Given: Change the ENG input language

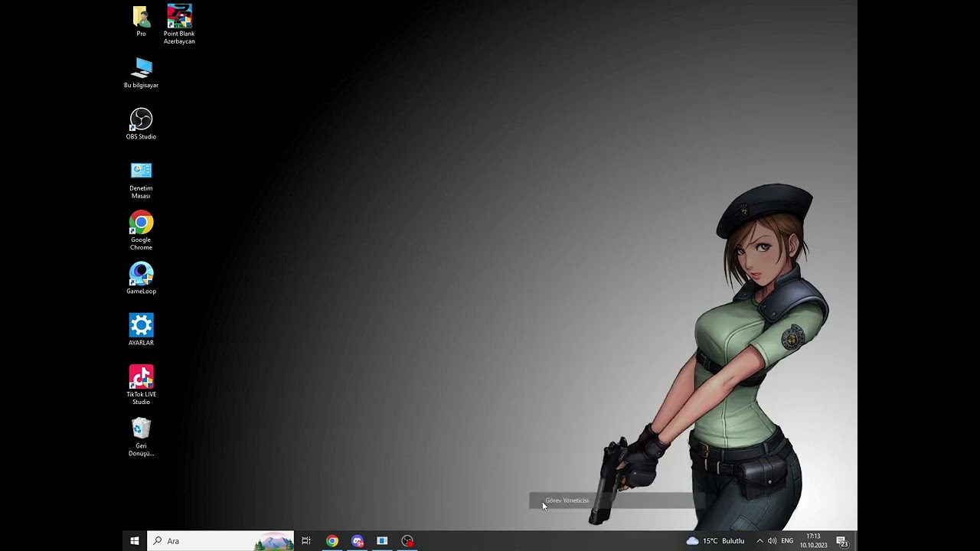Looking at the screenshot, I should [x=787, y=541].
